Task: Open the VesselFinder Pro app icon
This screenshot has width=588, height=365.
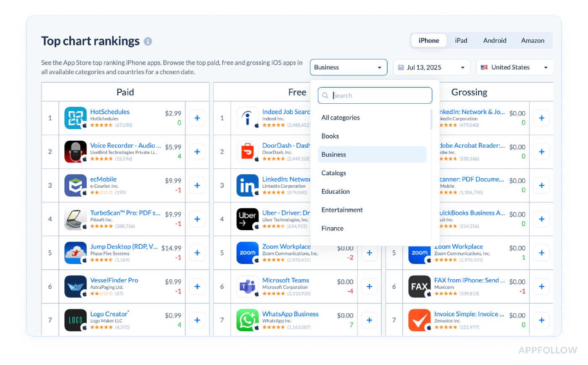Action: point(76,286)
